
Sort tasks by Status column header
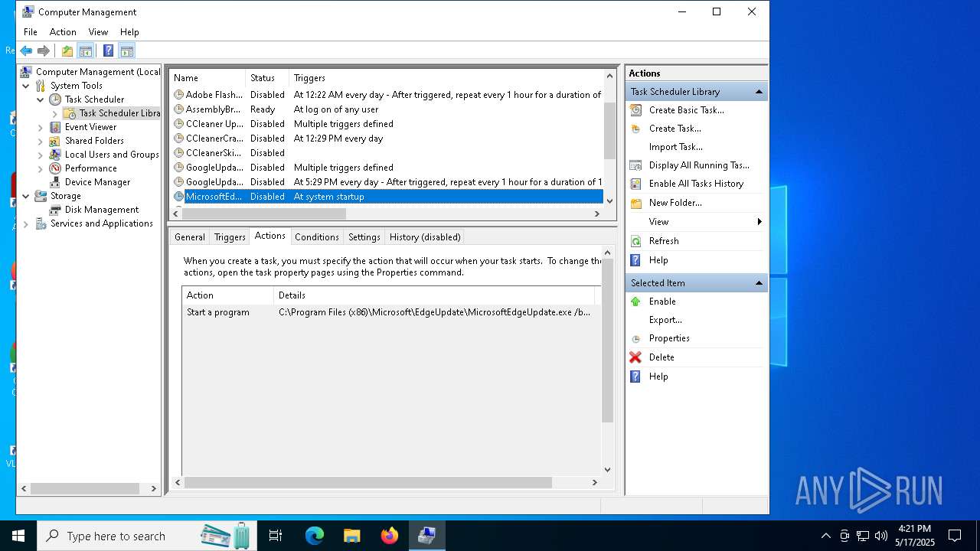pyautogui.click(x=267, y=78)
